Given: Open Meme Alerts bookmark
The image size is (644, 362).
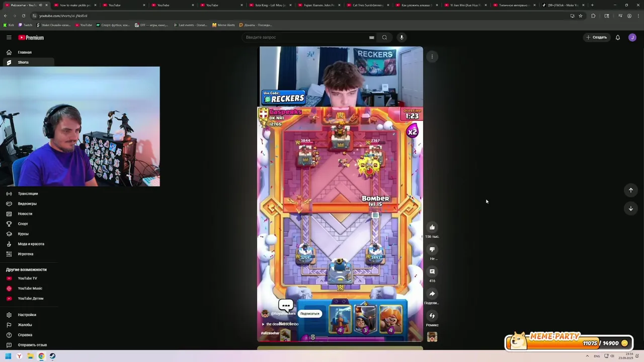Looking at the screenshot, I should point(223,25).
